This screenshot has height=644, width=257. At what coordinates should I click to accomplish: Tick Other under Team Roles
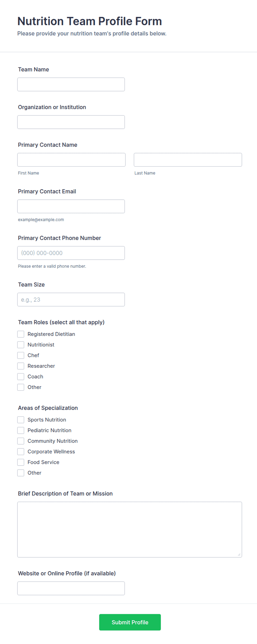pos(21,387)
